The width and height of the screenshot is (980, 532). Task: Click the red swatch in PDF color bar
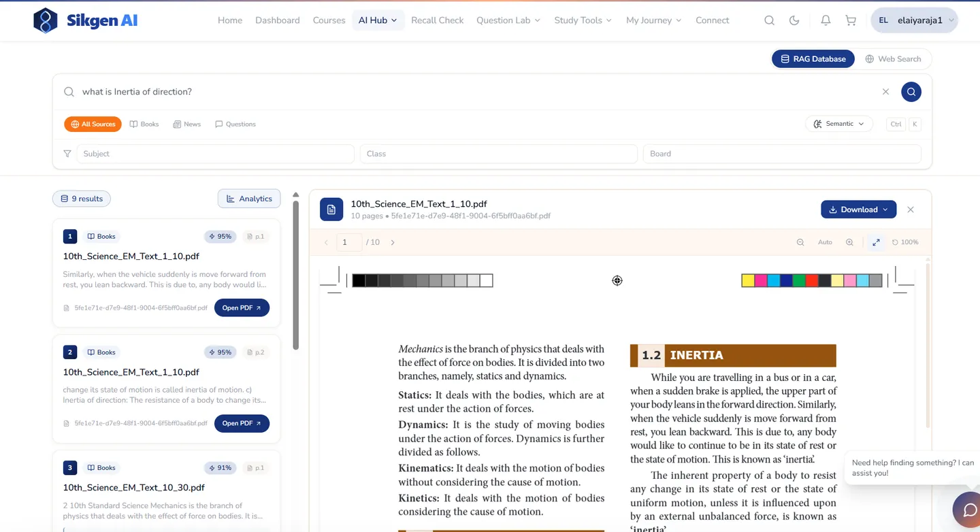click(812, 280)
